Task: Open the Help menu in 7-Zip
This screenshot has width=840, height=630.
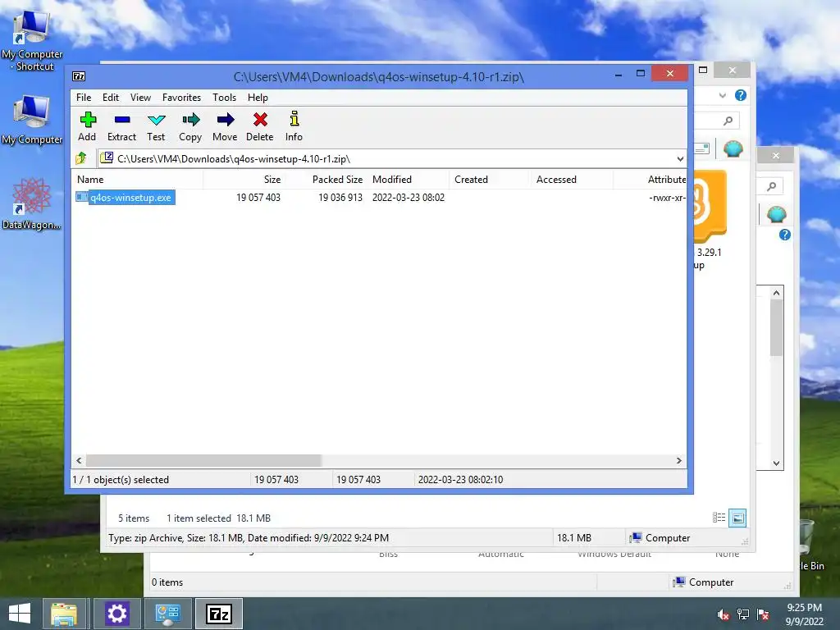Action: click(x=258, y=98)
